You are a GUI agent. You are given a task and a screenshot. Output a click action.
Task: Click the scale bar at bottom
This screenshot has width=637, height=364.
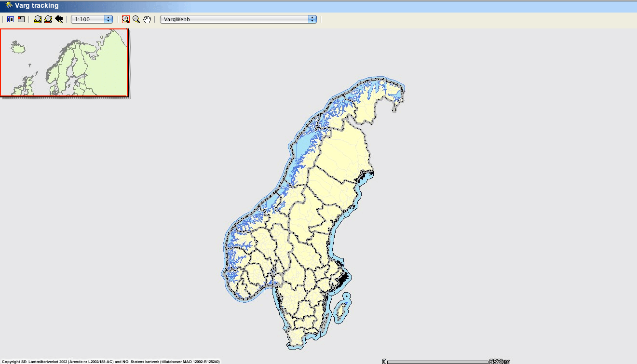[x=446, y=361]
